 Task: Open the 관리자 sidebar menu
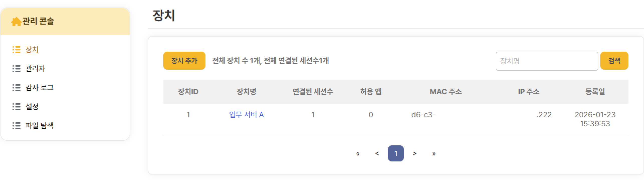click(x=35, y=69)
